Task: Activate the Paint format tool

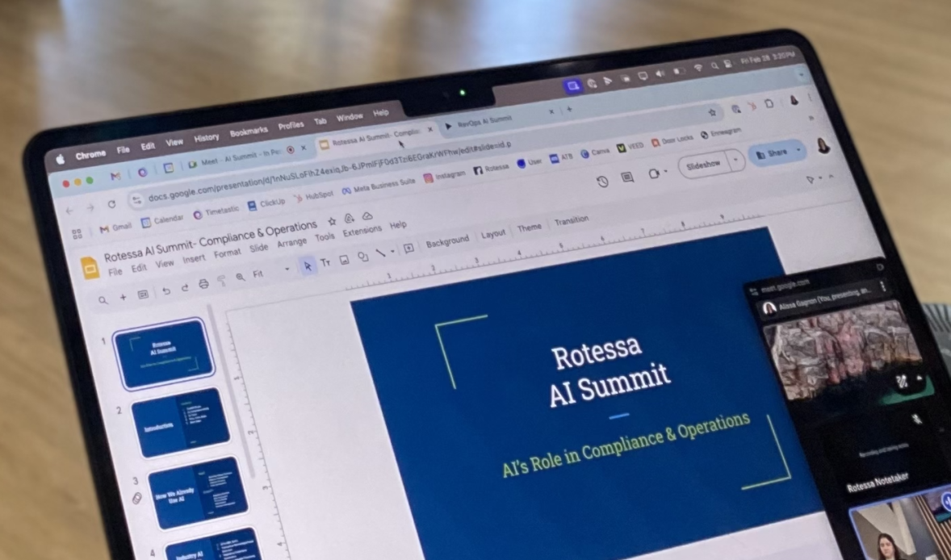Action: (222, 280)
